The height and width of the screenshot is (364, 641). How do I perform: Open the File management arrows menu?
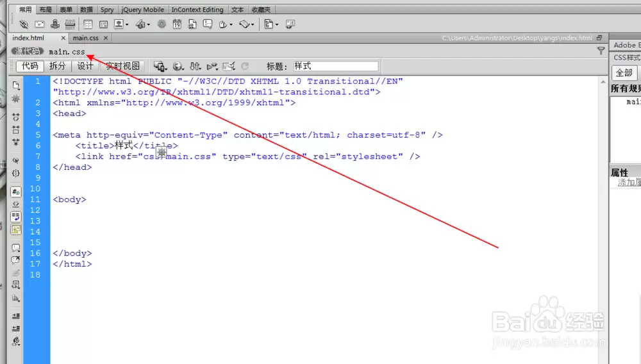pyautogui.click(x=195, y=66)
